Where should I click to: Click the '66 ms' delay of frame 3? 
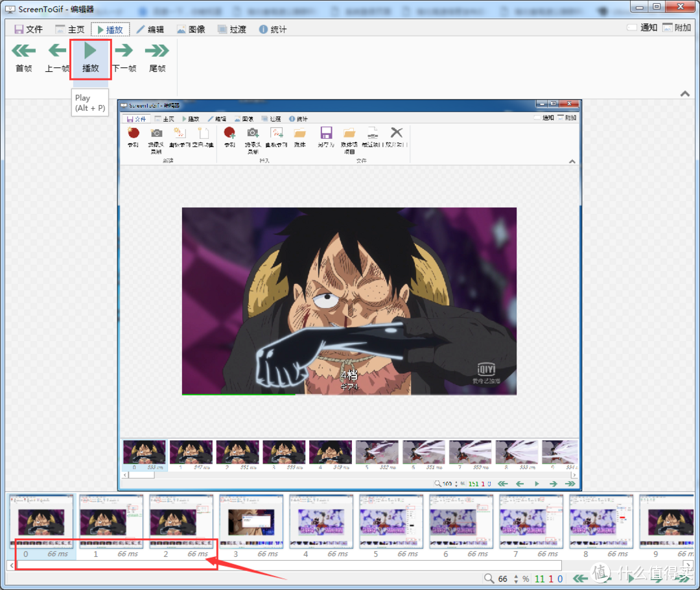[268, 554]
